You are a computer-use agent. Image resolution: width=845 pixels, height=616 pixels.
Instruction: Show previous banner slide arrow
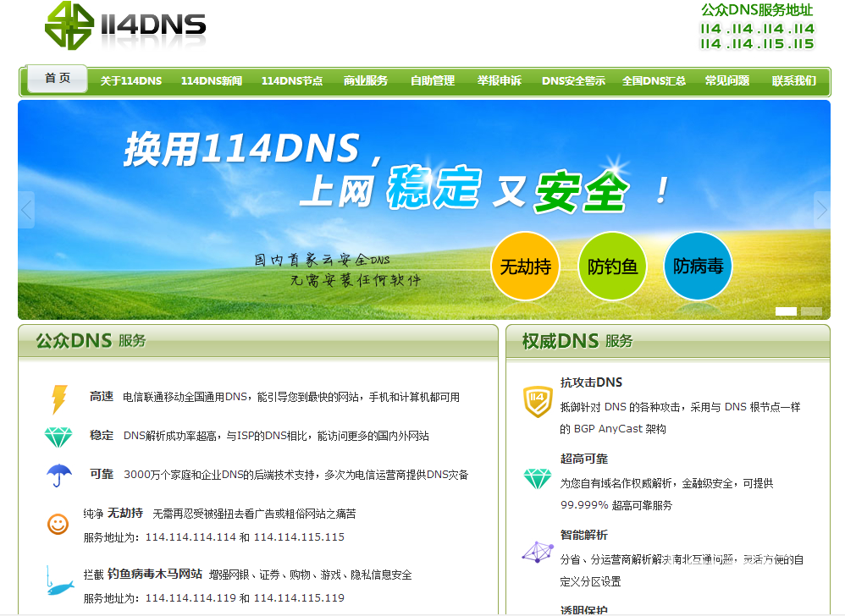pos(26,210)
